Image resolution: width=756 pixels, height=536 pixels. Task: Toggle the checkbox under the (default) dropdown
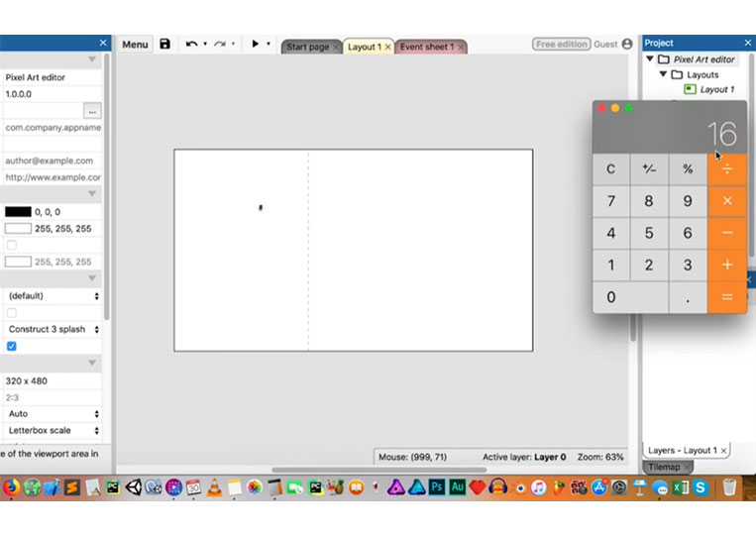[12, 313]
